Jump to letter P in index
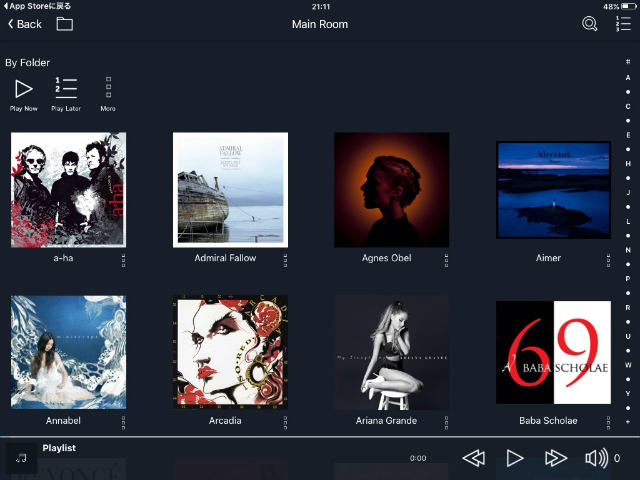This screenshot has height=480, width=640. pos(628,278)
